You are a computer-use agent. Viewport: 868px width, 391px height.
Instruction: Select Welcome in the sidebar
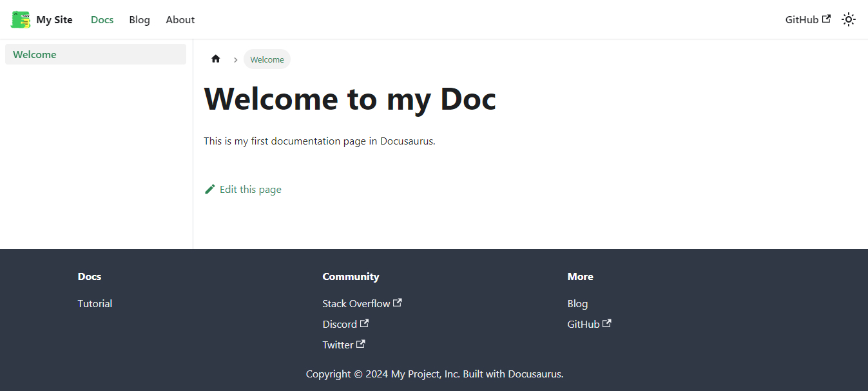tap(34, 54)
